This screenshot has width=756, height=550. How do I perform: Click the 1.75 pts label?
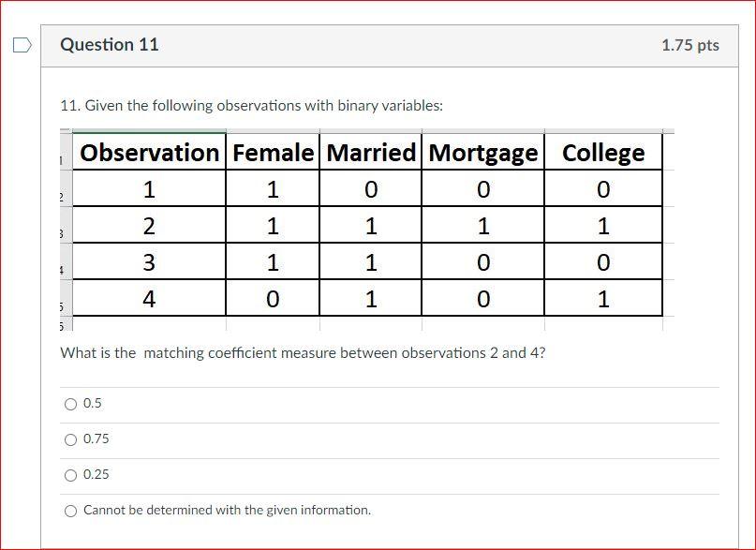[689, 44]
